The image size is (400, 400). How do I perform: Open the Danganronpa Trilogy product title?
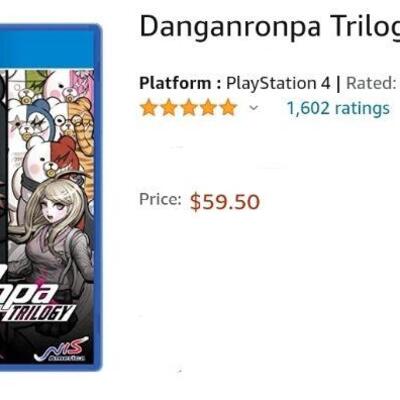[270, 27]
